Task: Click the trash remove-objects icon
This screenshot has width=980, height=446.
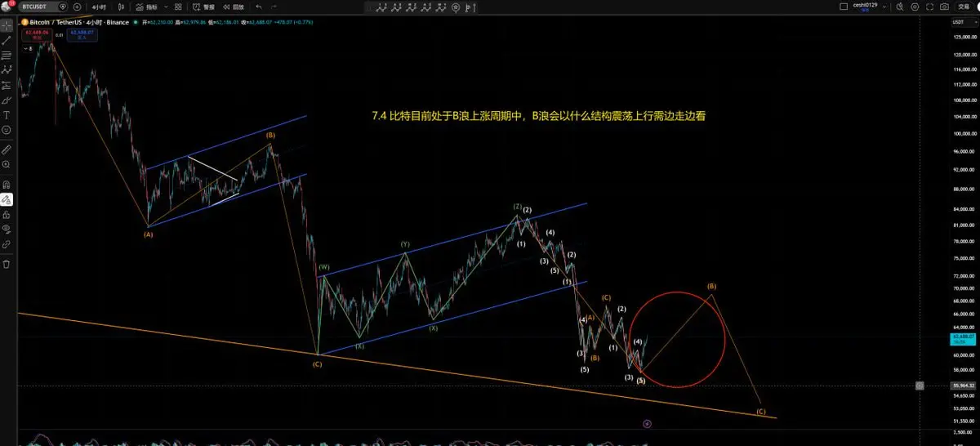Action: click(7, 264)
